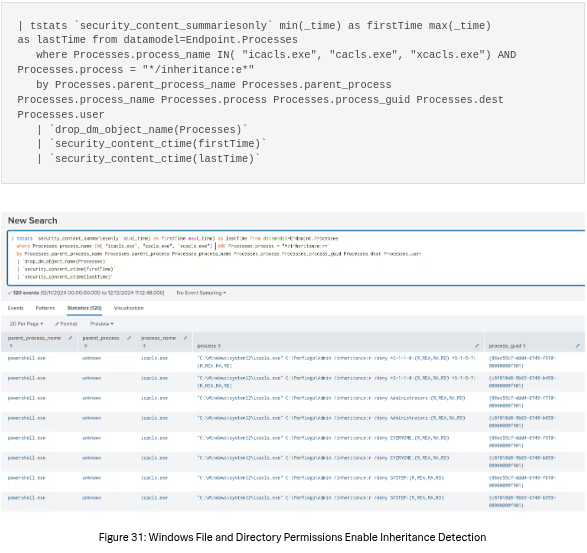Click unknown in the first EVERYONE row
Viewport: 587px width, 553px height.
(92, 438)
